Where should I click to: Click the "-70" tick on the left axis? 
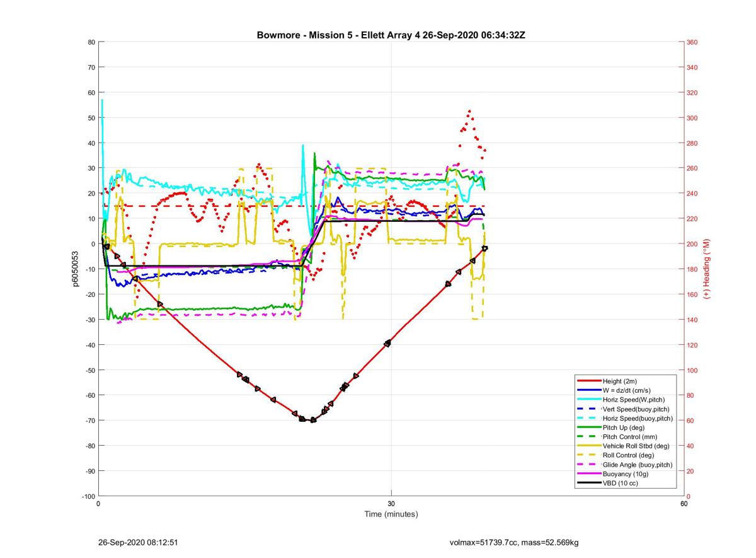(x=89, y=421)
